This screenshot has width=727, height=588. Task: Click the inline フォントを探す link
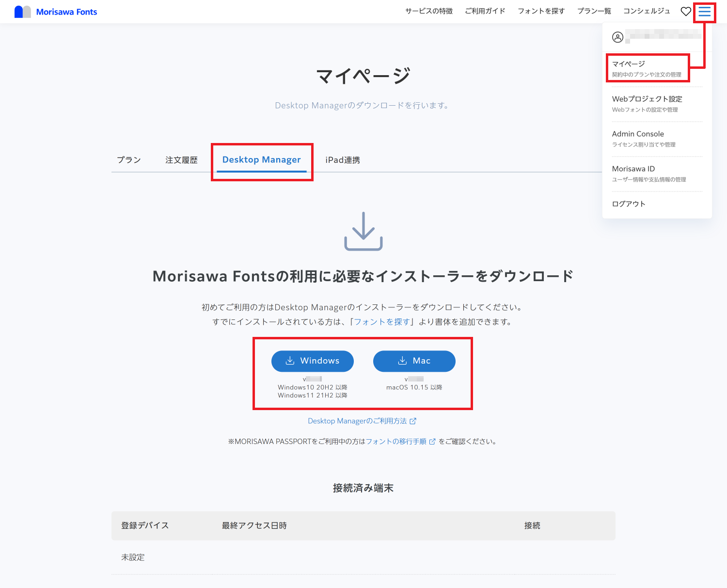(x=382, y=322)
